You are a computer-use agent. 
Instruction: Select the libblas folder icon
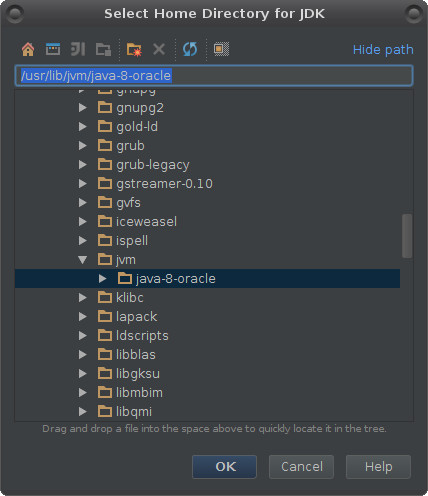[x=105, y=354]
